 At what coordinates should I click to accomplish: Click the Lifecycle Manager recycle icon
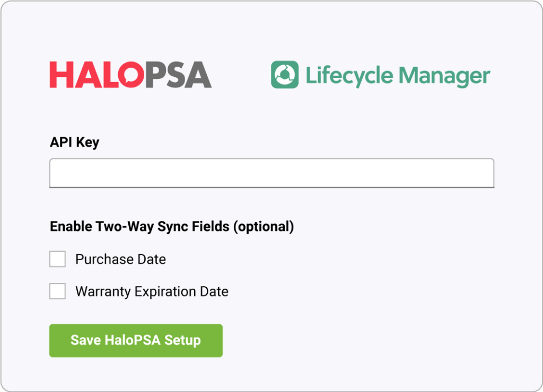coord(285,75)
